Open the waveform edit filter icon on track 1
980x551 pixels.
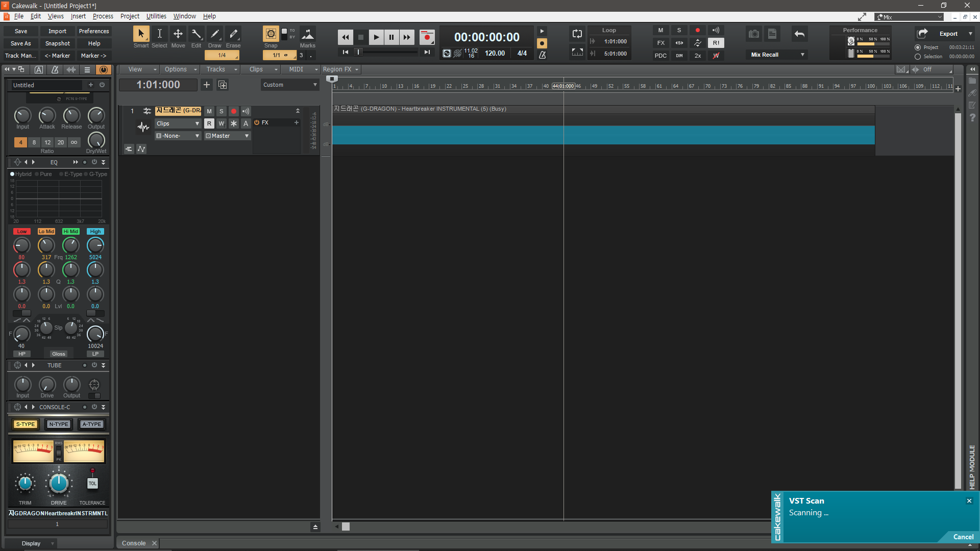tap(143, 127)
